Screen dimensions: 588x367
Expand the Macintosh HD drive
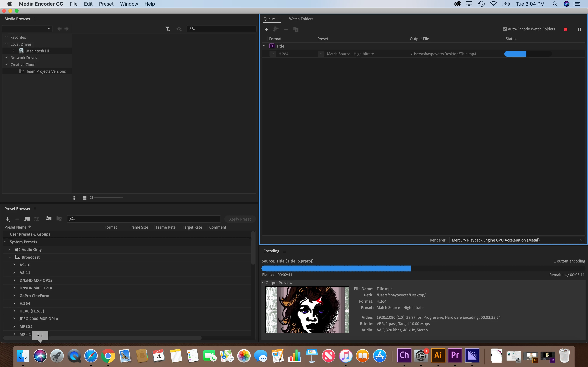[14, 51]
